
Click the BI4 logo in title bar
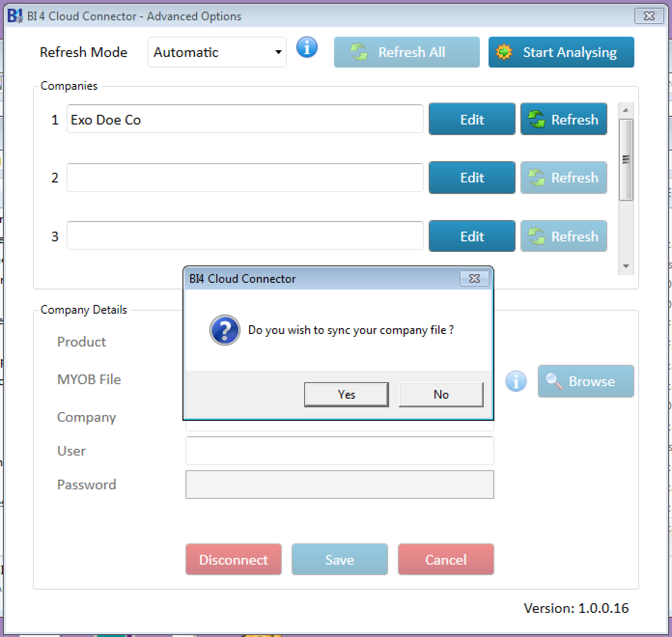click(x=15, y=16)
